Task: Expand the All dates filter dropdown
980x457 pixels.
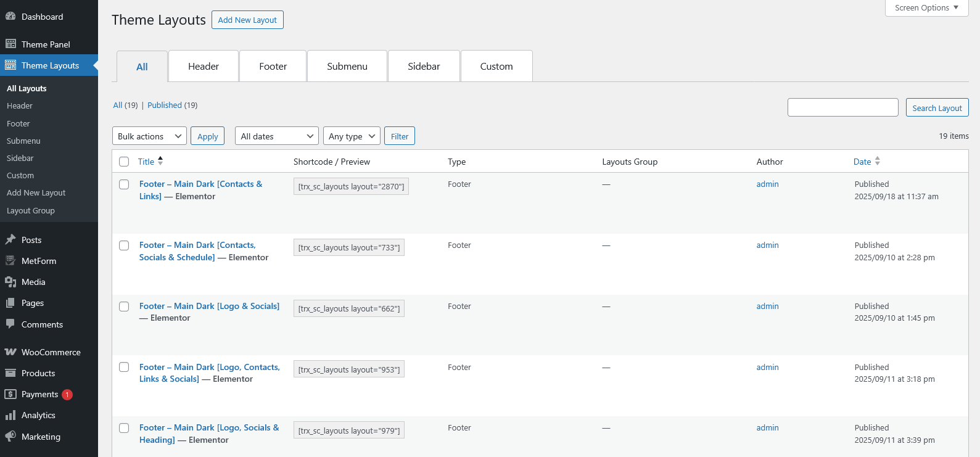Action: 276,136
